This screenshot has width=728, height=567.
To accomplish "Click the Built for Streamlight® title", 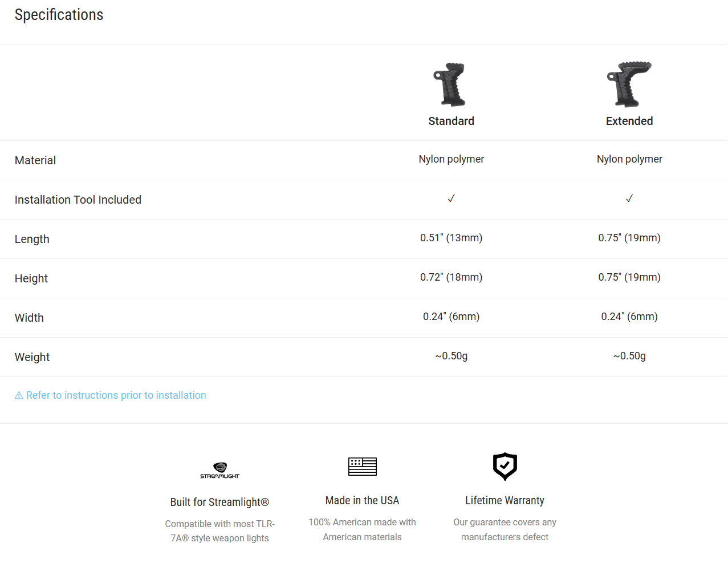I will pos(219,502).
